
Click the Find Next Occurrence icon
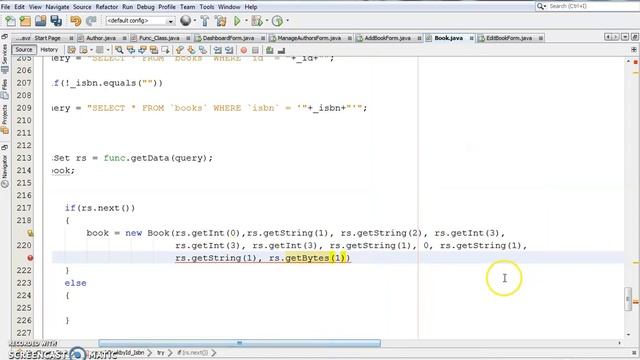click(x=142, y=50)
